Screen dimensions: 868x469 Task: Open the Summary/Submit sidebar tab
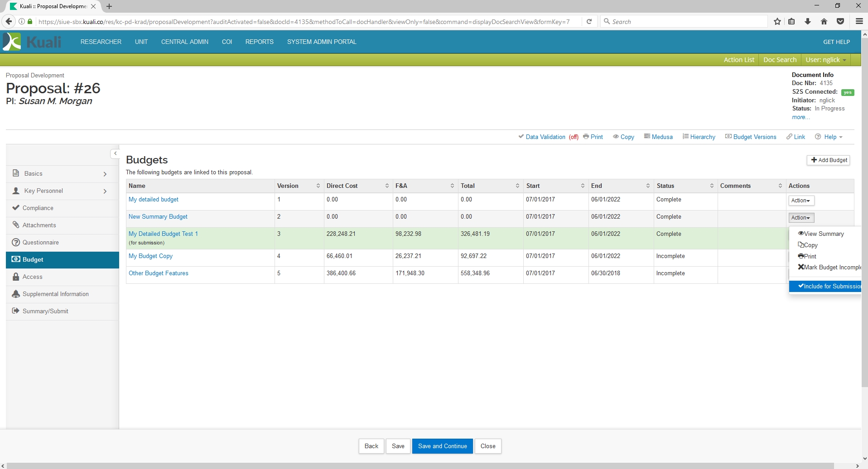point(45,311)
